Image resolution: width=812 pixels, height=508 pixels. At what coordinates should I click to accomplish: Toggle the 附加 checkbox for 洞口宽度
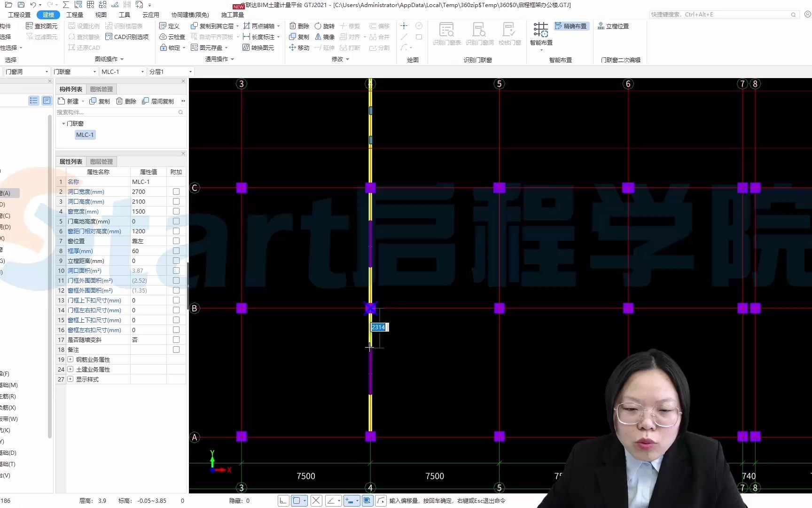pos(176,191)
